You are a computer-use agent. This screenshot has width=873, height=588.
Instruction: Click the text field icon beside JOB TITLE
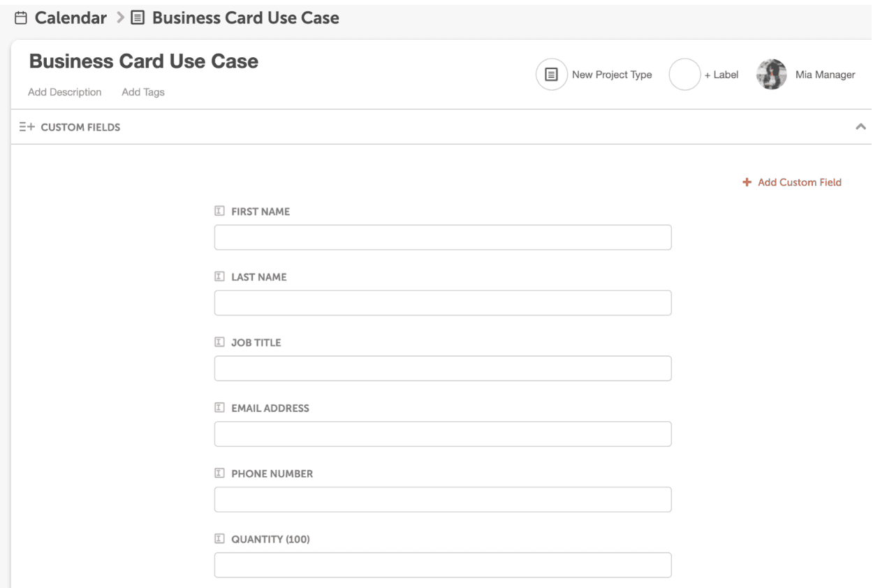[219, 342]
